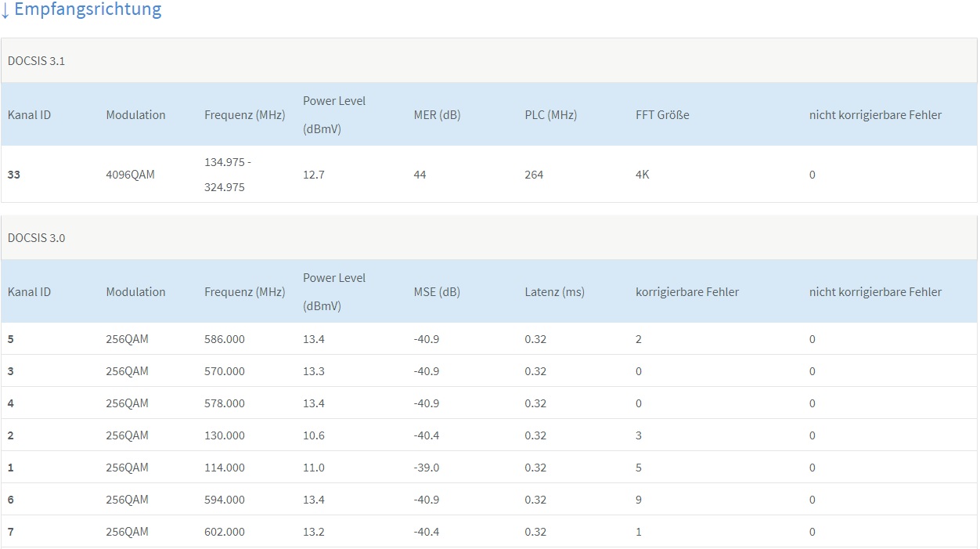The width and height of the screenshot is (980, 549).
Task: Click Kanal ID 1 in 114.000 row
Action: click(11, 468)
